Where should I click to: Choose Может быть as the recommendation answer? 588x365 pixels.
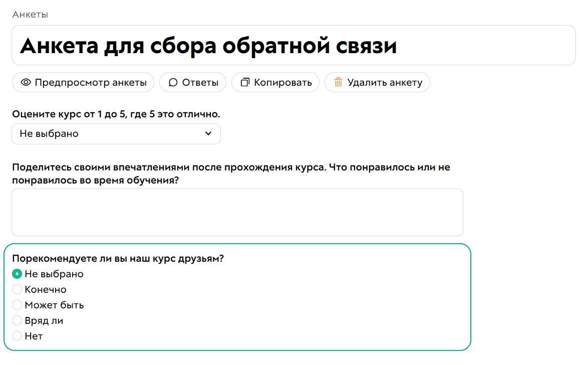[x=17, y=305]
